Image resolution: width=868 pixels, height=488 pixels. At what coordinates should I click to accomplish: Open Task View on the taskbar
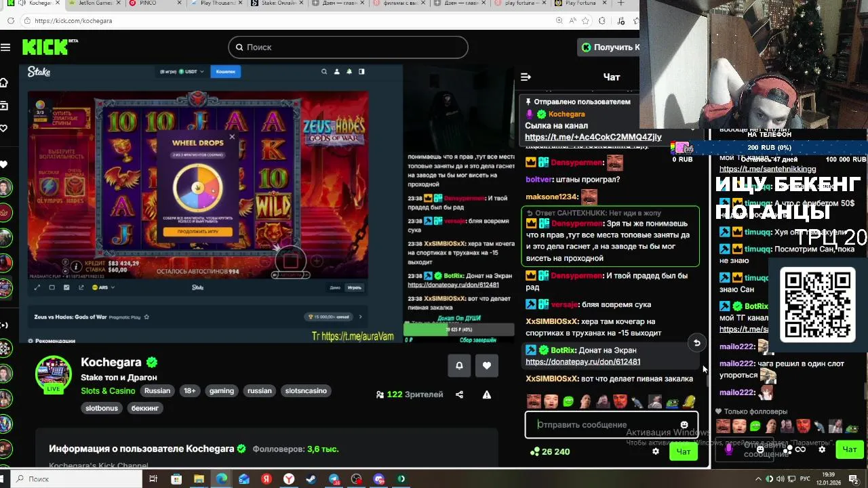click(x=153, y=479)
